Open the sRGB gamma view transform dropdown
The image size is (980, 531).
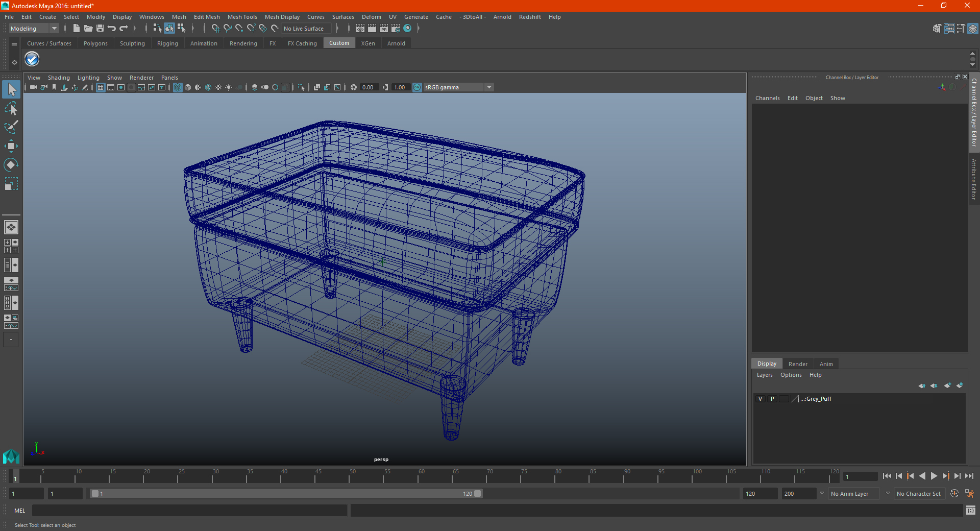point(458,87)
